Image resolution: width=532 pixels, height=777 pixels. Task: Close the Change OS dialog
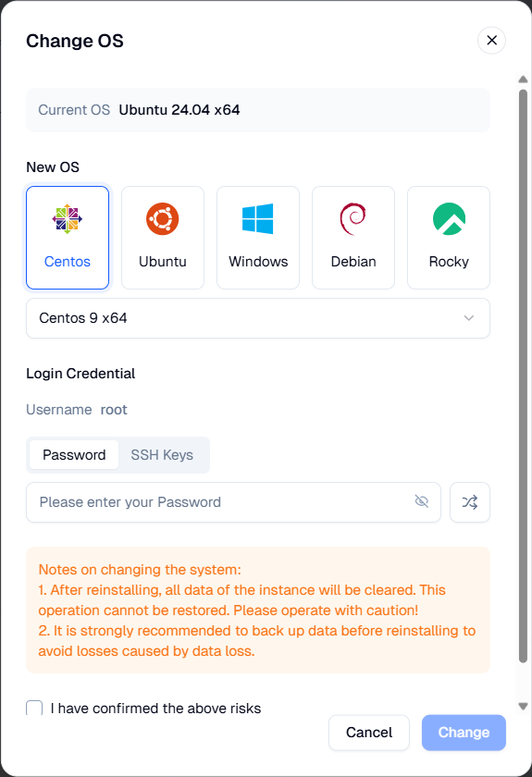click(x=491, y=40)
